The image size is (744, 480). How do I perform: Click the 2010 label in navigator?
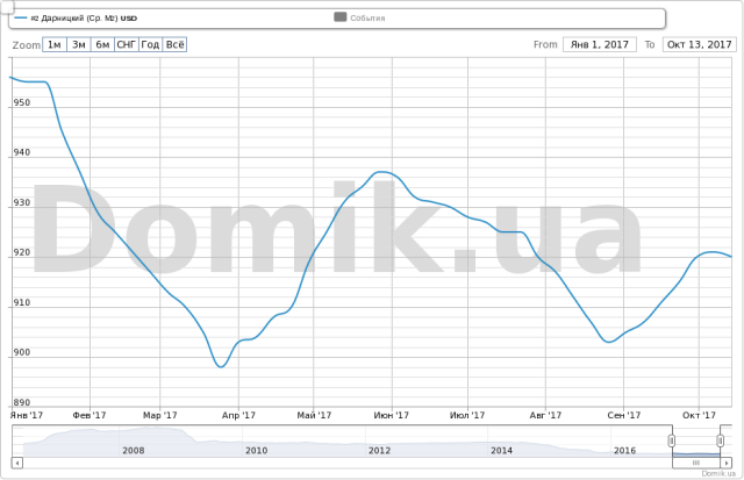coord(256,451)
